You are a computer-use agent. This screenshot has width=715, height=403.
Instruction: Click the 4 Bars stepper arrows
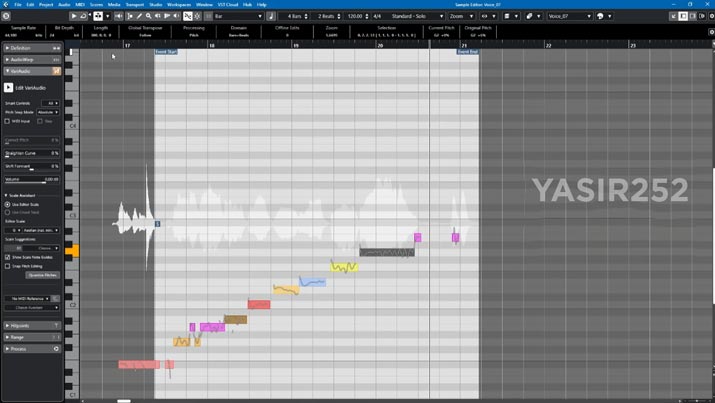pos(306,16)
